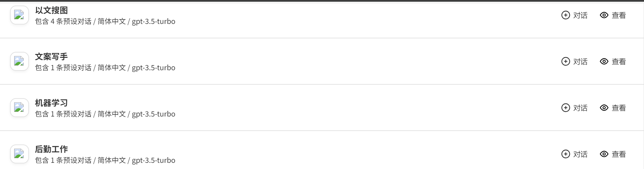Click the 对话 text label for 后勤工作
644x169 pixels.
pos(580,154)
